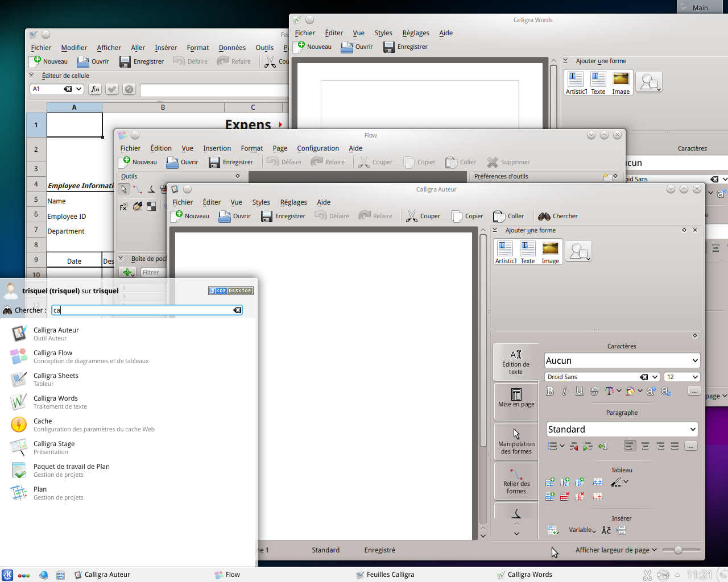Click Couper scissors in Calligra Auteur toolbar

pos(423,216)
